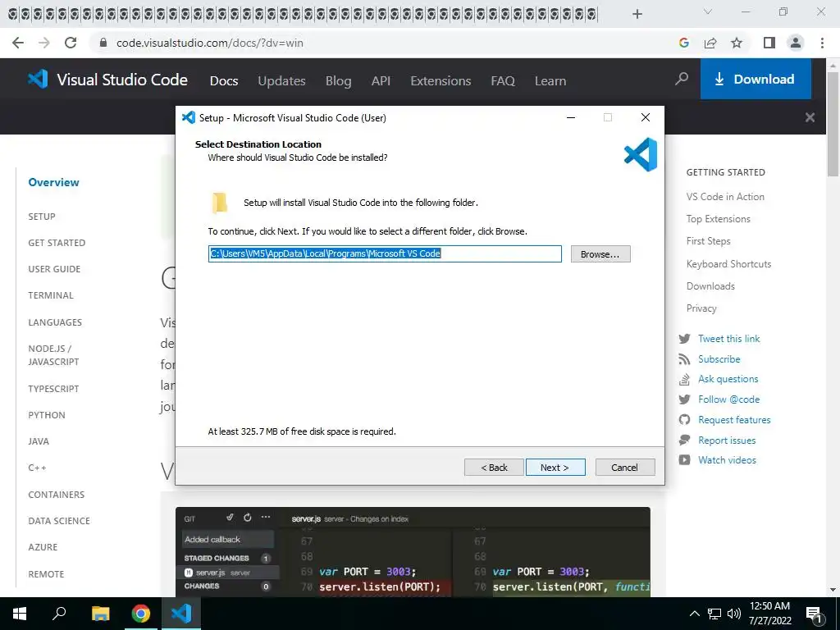
Task: Open the Extensions navigation item
Action: [x=441, y=81]
